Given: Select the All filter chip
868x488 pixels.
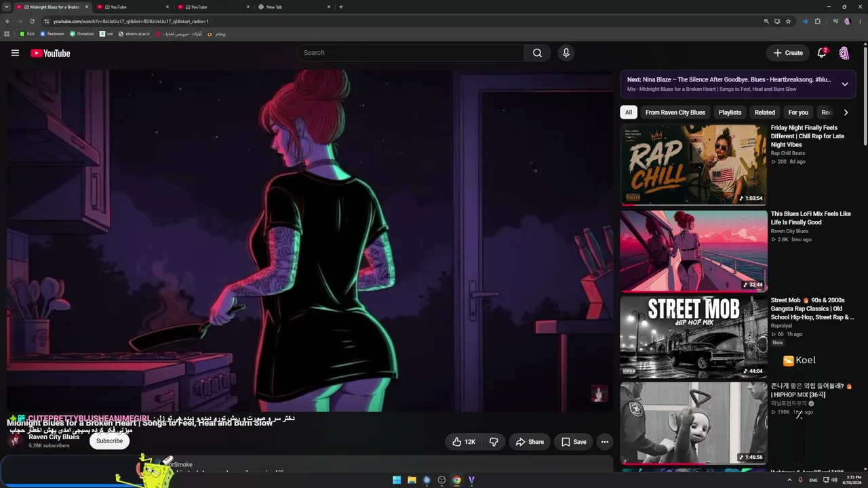Looking at the screenshot, I should 629,113.
